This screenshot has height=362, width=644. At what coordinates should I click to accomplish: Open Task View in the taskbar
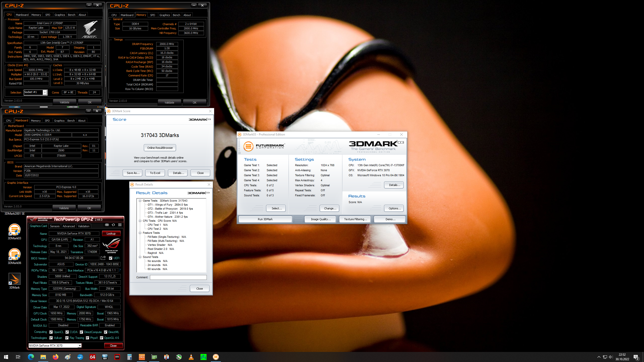pyautogui.click(x=18, y=357)
